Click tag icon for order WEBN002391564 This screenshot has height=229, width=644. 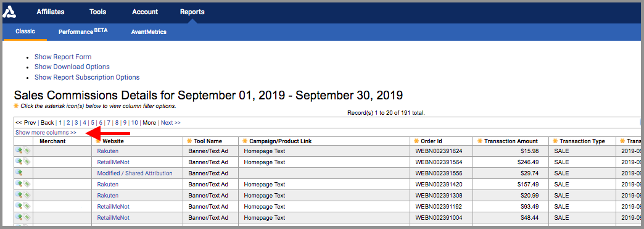click(x=27, y=162)
